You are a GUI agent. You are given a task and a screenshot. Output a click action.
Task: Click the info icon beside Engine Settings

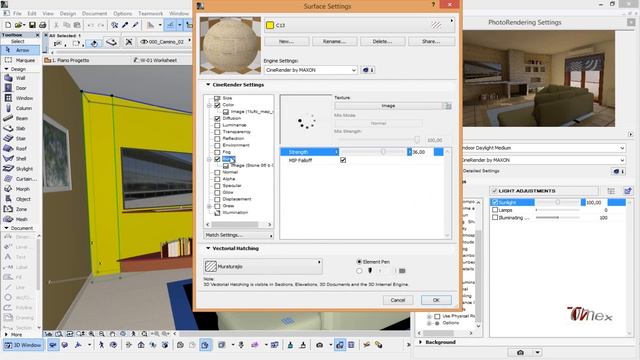(x=368, y=70)
